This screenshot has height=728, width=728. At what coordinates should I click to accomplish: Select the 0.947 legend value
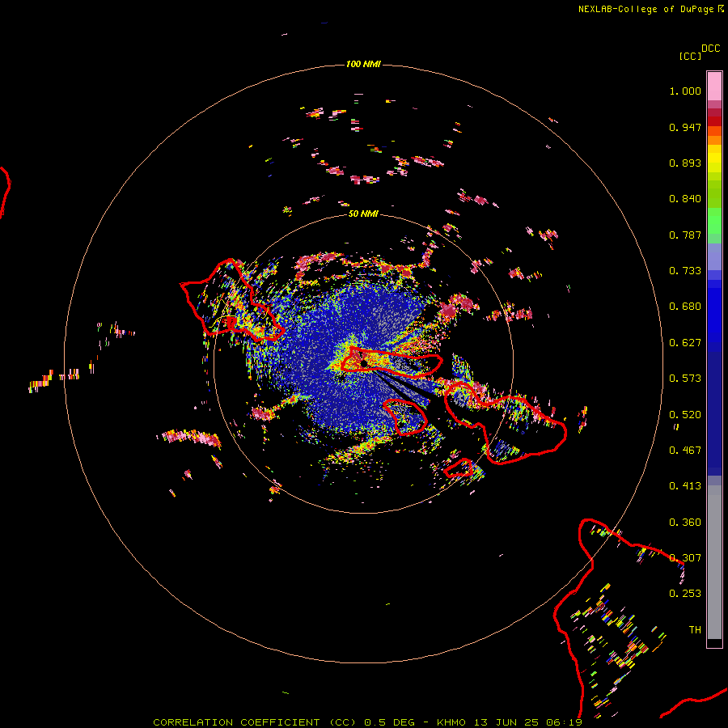tap(685, 127)
